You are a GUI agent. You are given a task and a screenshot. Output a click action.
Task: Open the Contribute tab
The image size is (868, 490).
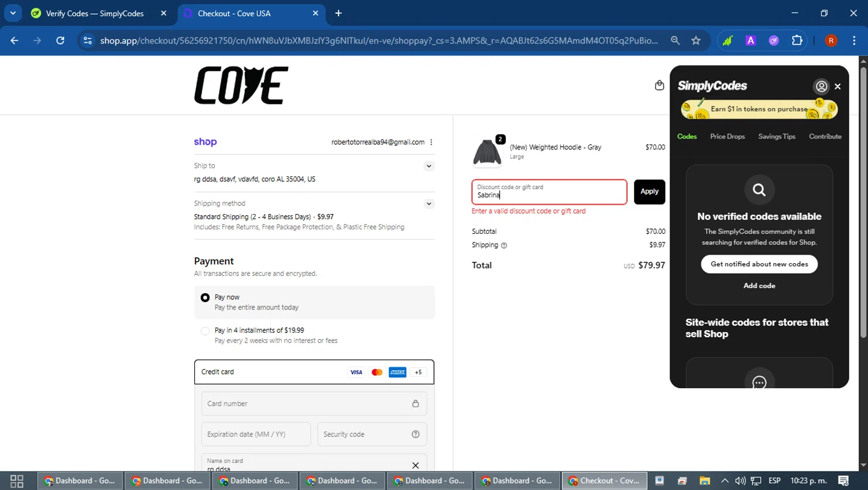[x=825, y=137]
